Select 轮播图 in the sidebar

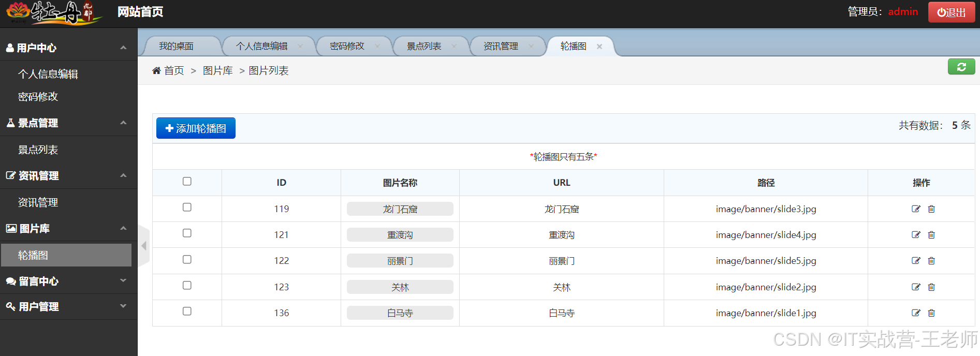click(66, 255)
